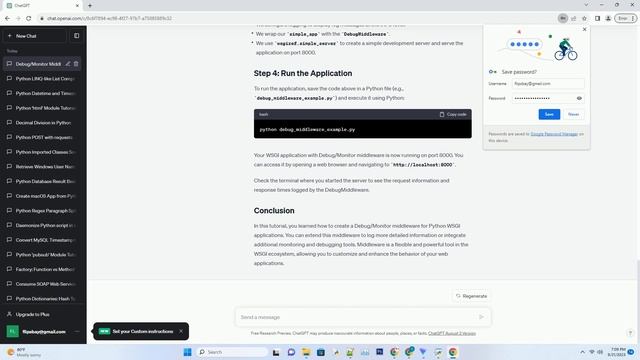The image size is (640, 360).
Task: Edit the Username field in Save password popup
Action: click(548, 84)
